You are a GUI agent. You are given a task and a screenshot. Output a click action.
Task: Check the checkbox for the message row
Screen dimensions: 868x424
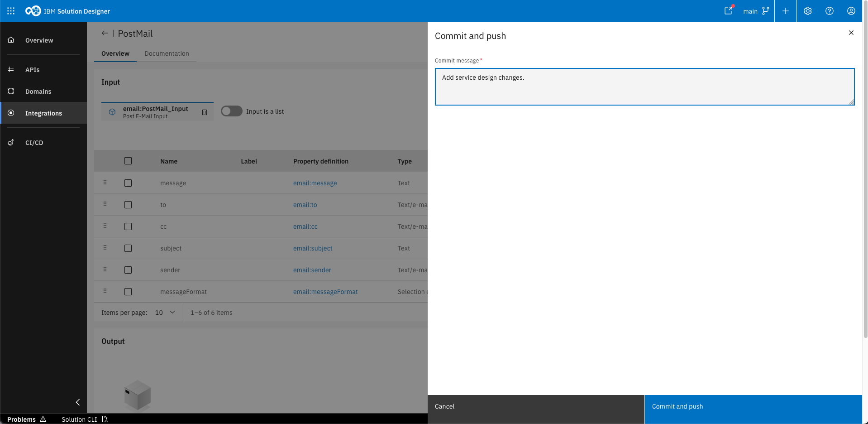click(x=128, y=183)
